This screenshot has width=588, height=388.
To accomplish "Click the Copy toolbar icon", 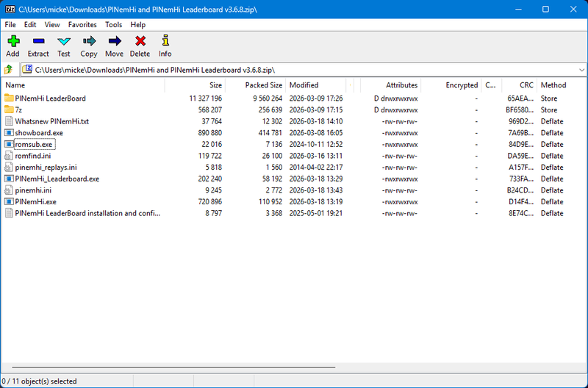I will click(89, 40).
